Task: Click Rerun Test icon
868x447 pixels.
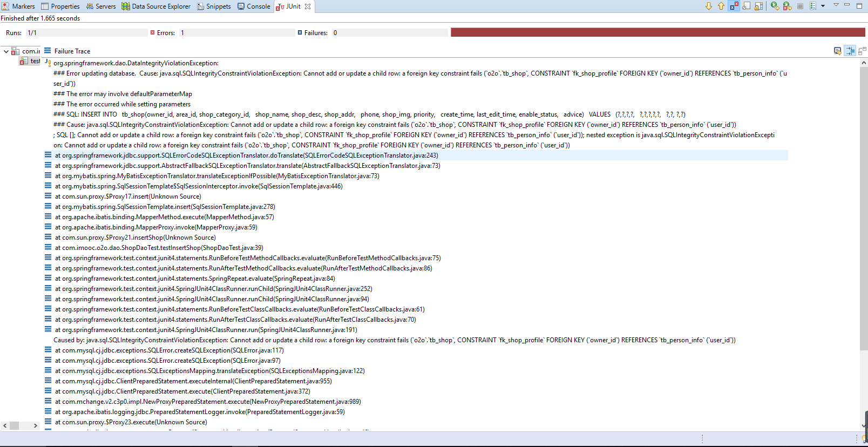Action: 775,6
